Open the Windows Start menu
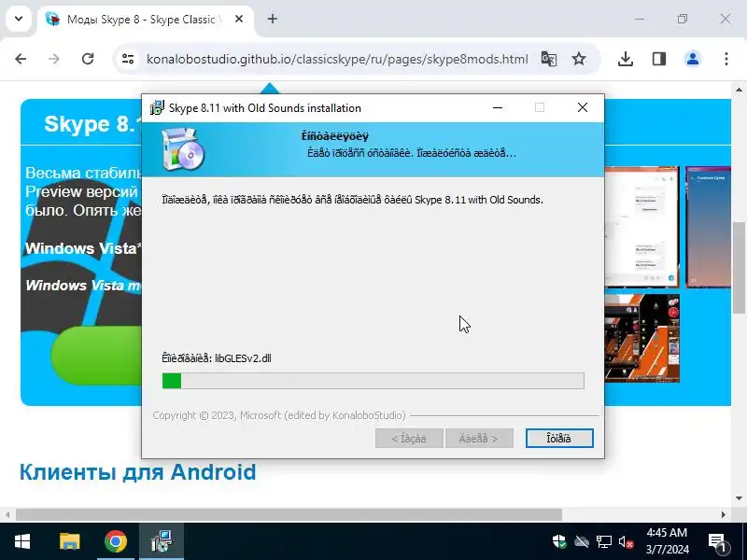 (22, 541)
